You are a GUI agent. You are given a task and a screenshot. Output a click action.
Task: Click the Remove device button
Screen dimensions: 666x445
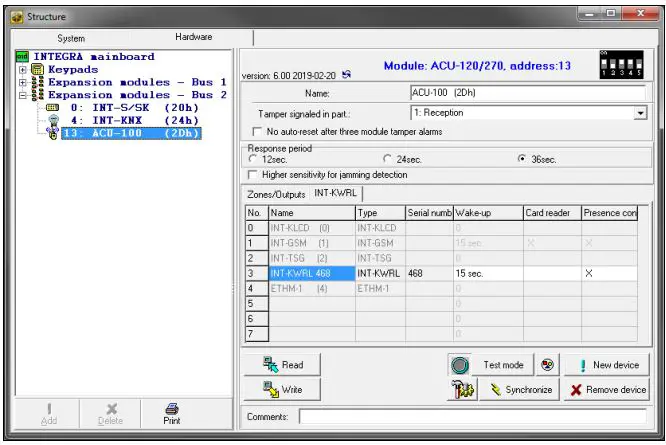pyautogui.click(x=607, y=389)
